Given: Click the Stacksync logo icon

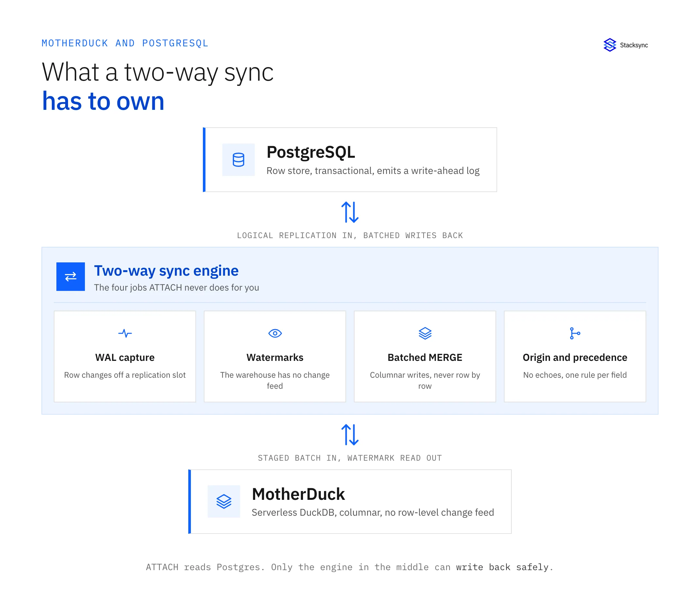Looking at the screenshot, I should (x=610, y=45).
